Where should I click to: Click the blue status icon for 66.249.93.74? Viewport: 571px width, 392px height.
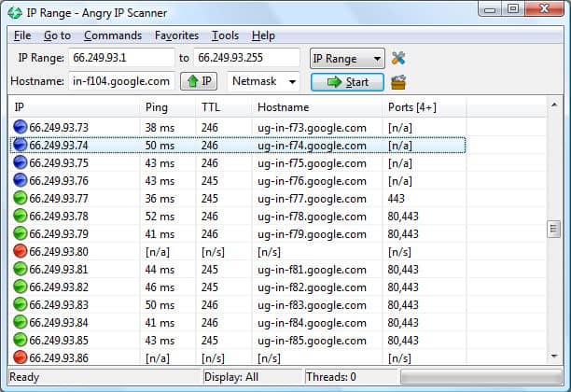coord(20,145)
